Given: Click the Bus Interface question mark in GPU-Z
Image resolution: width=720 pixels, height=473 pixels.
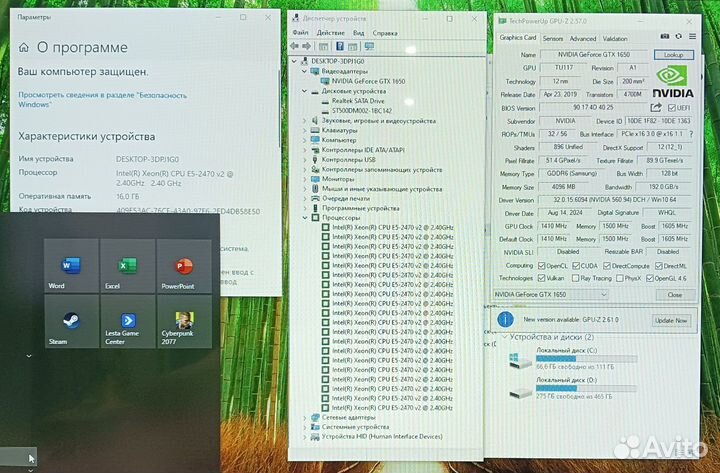Looking at the screenshot, I should pyautogui.click(x=691, y=134).
